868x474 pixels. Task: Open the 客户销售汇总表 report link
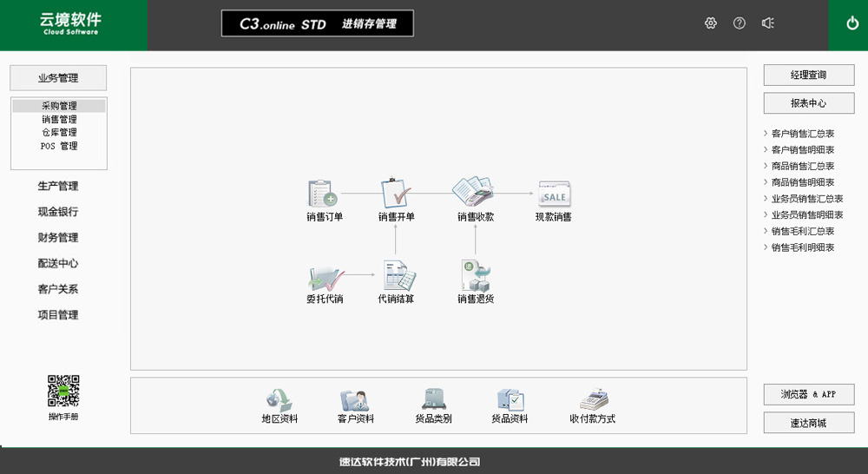[x=803, y=134]
